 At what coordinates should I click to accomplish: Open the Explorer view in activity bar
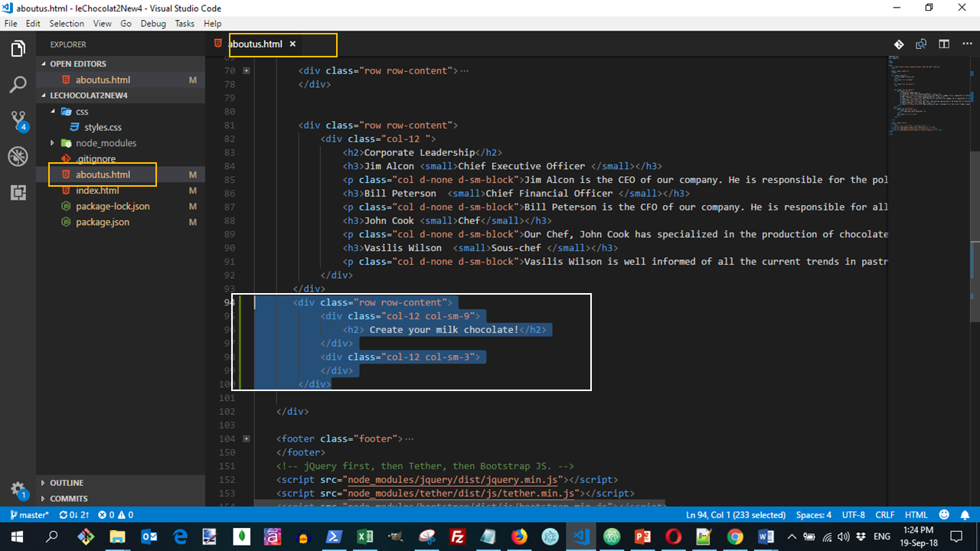[18, 49]
